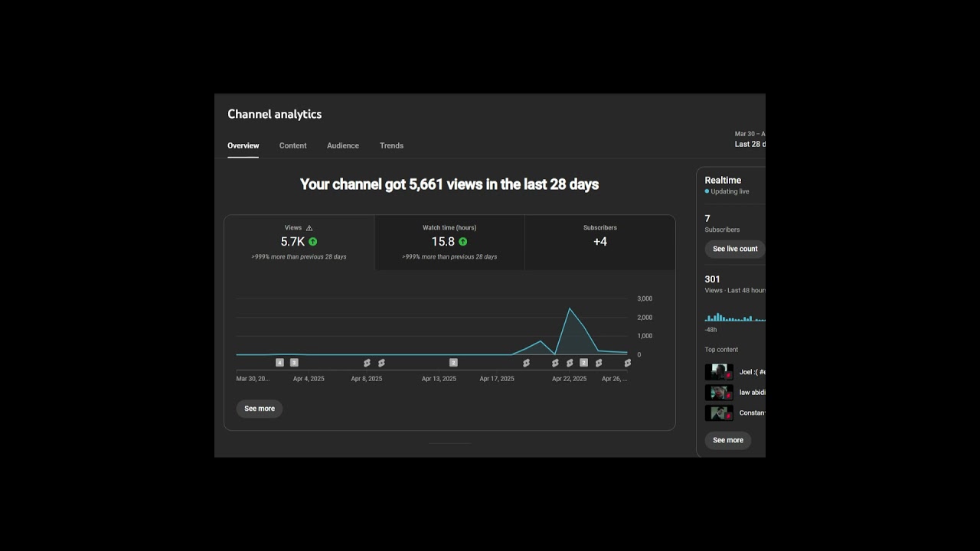Click the Updating live status indicator

(727, 191)
